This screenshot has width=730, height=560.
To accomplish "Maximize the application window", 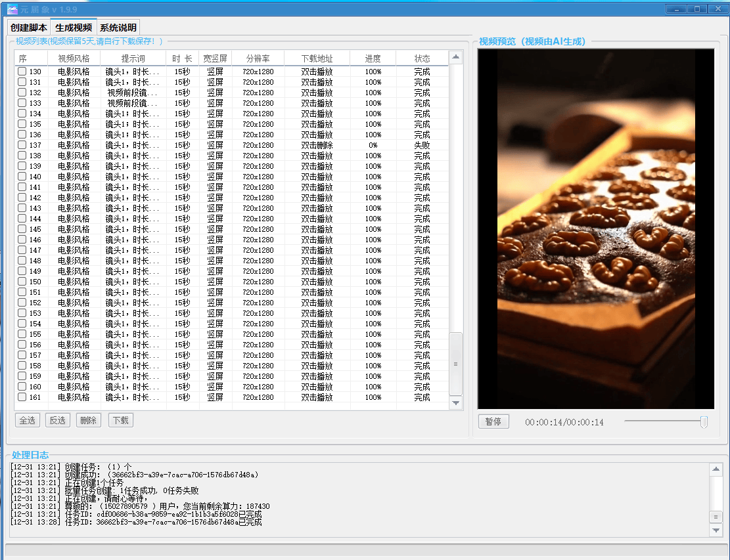I will pyautogui.click(x=696, y=9).
